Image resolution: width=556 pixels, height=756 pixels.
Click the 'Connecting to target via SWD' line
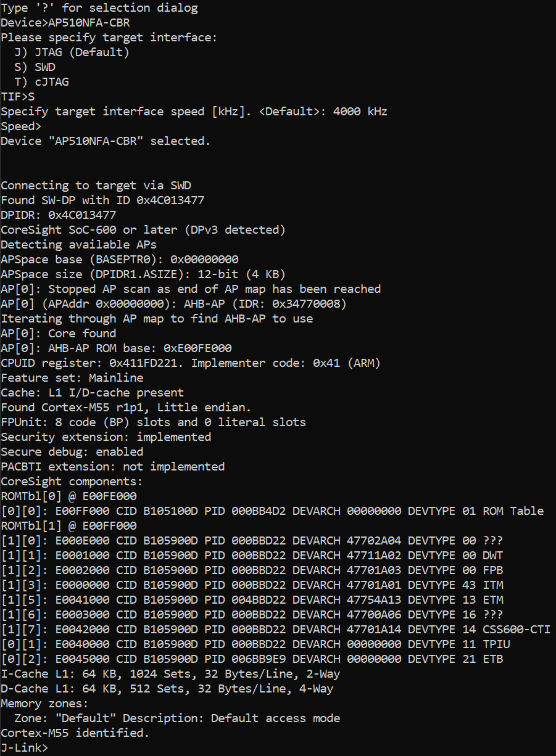100,186
